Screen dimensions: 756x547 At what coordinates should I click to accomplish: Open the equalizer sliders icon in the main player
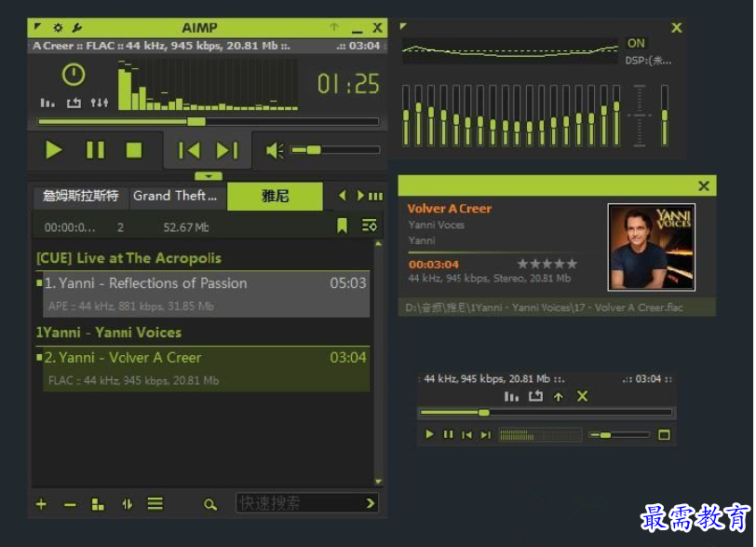pos(100,103)
